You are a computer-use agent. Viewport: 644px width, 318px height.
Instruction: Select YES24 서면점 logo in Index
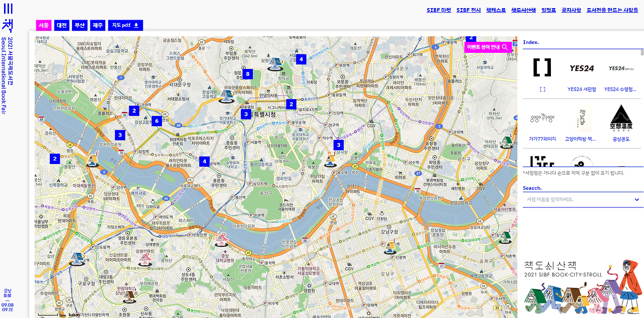(x=582, y=68)
